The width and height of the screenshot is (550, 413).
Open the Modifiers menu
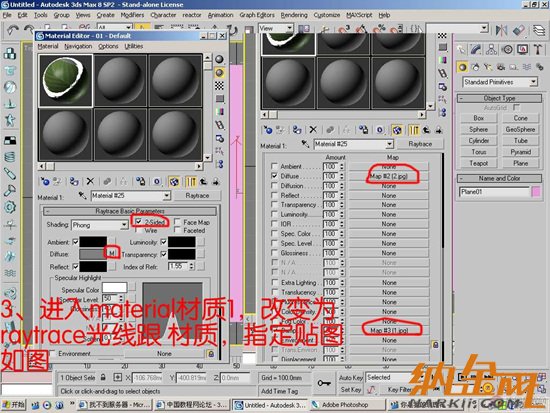pyautogui.click(x=132, y=15)
